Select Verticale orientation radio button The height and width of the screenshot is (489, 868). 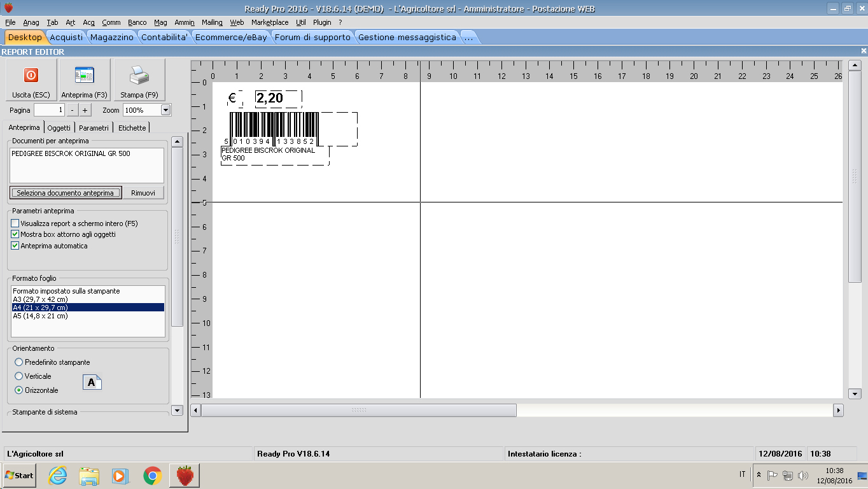point(19,376)
